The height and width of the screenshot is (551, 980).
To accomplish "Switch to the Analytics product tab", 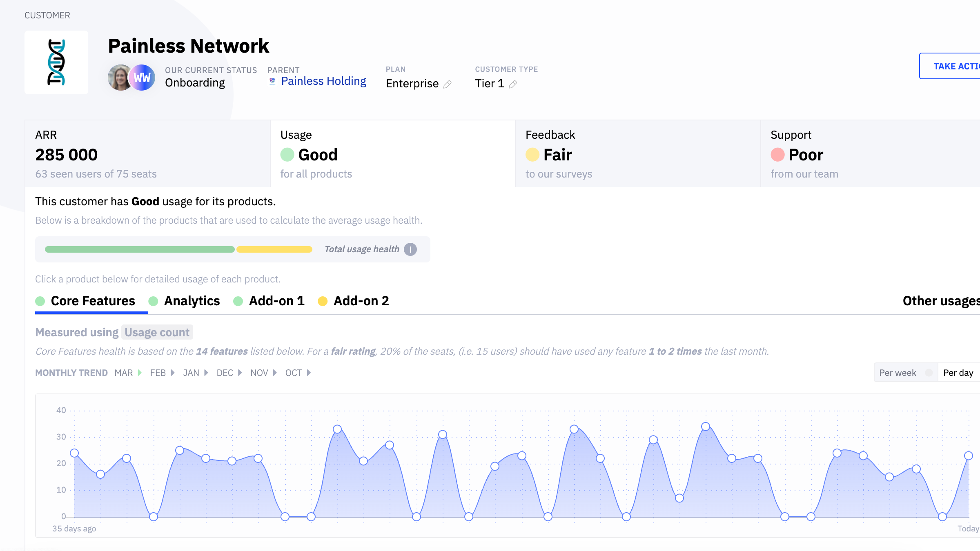I will [x=192, y=301].
